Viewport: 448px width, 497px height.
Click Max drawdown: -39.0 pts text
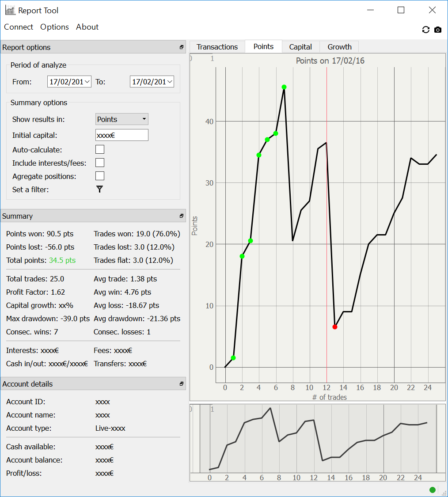tap(48, 319)
